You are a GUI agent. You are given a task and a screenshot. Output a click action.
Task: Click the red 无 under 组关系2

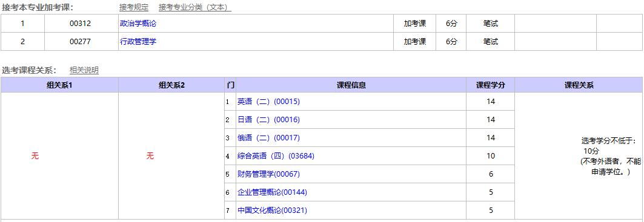[x=150, y=156]
